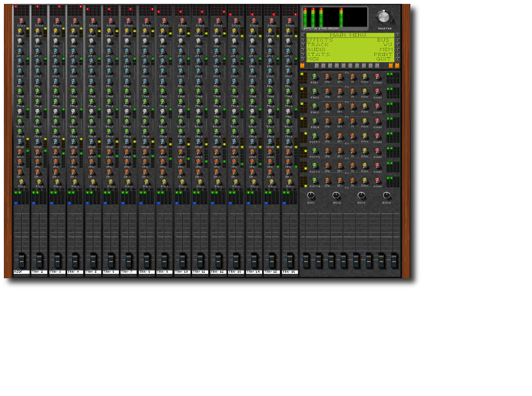532x396 pixels.
Task: Click the PAN knob on TRK 2
Action: point(39,182)
